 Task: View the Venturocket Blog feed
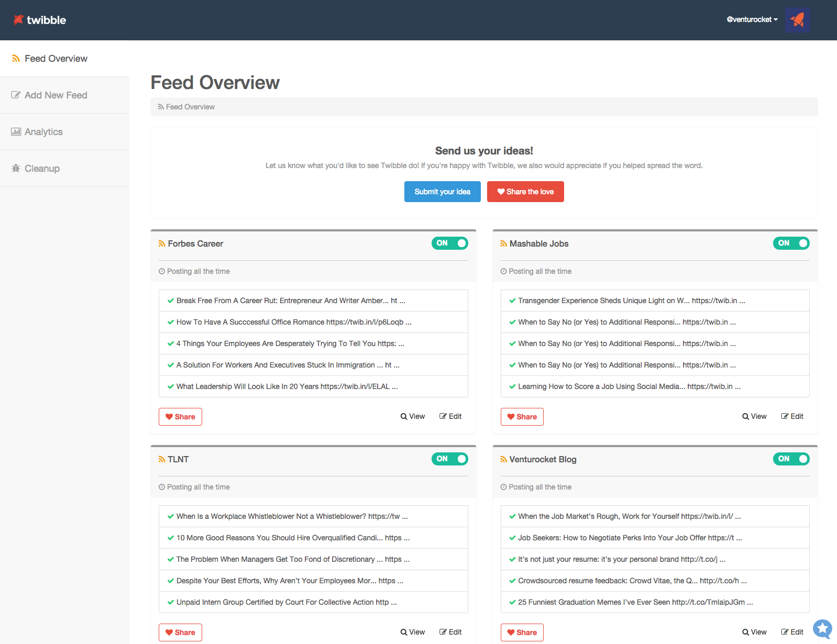click(754, 632)
